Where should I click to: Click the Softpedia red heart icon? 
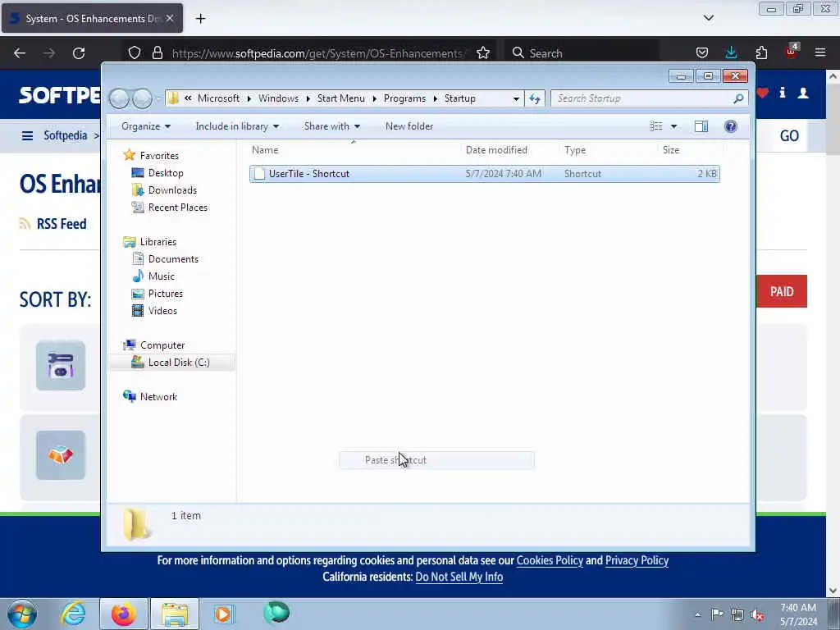pyautogui.click(x=762, y=94)
